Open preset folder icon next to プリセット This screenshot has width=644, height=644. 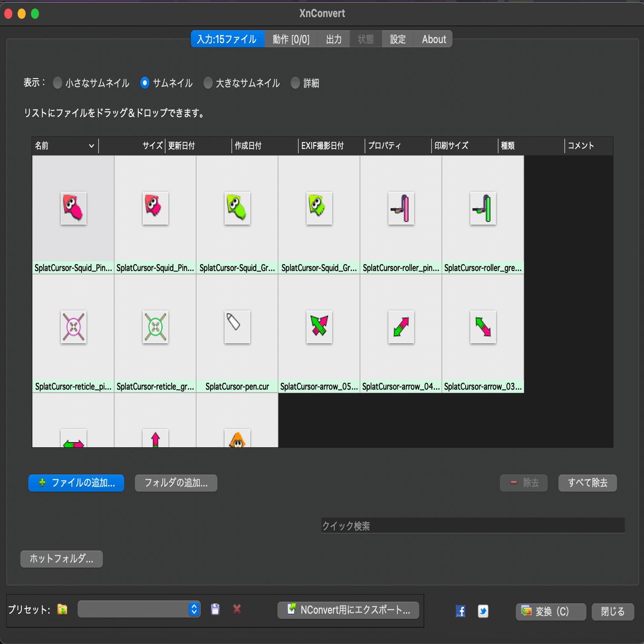[x=62, y=609]
